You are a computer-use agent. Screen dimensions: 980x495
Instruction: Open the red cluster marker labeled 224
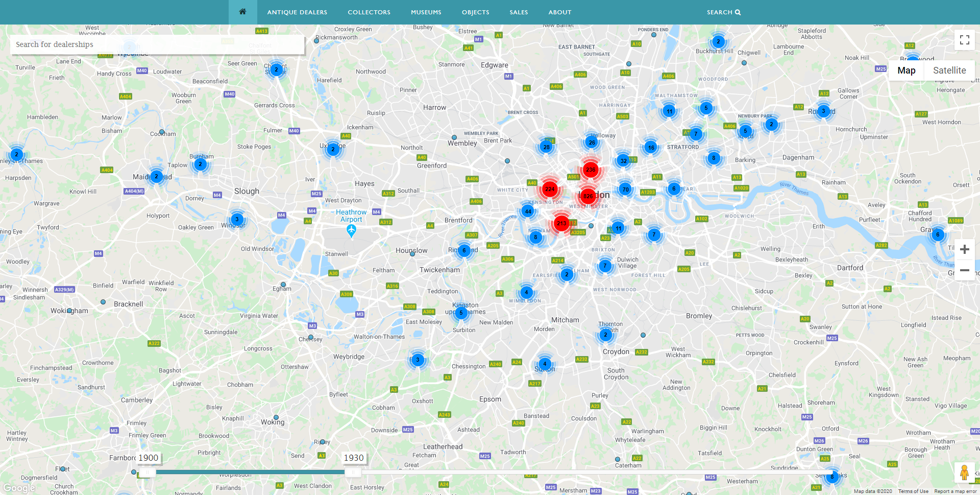tap(550, 189)
